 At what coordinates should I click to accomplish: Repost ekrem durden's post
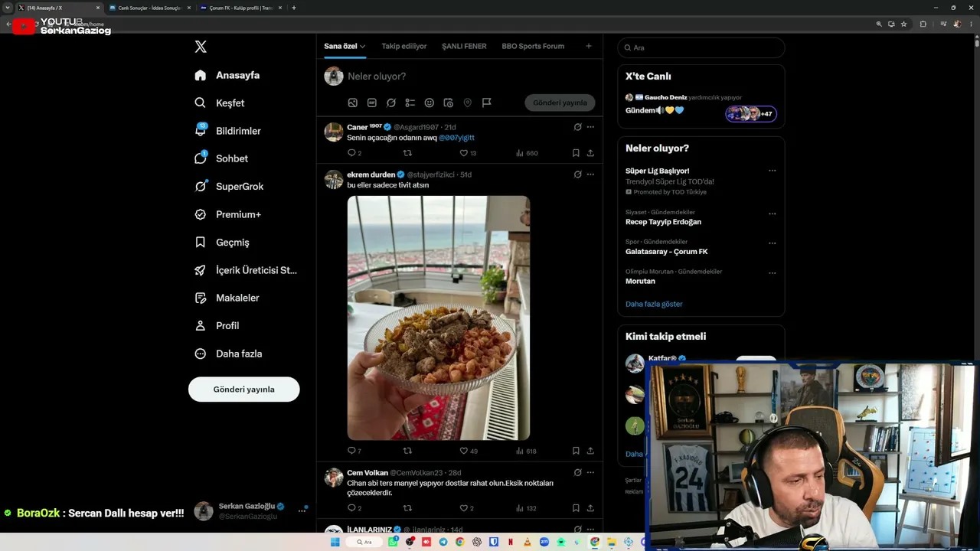[x=407, y=451]
